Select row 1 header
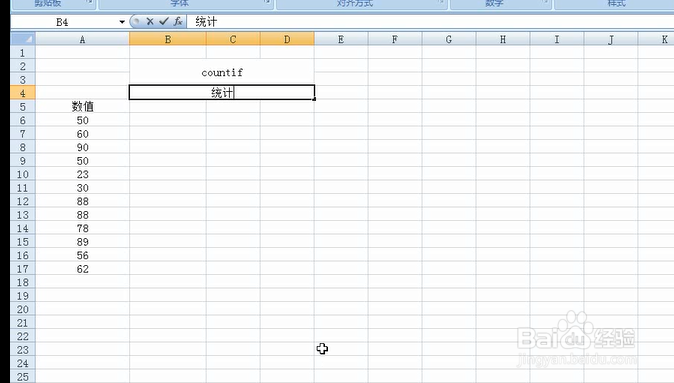This screenshot has width=674, height=383. coord(23,52)
